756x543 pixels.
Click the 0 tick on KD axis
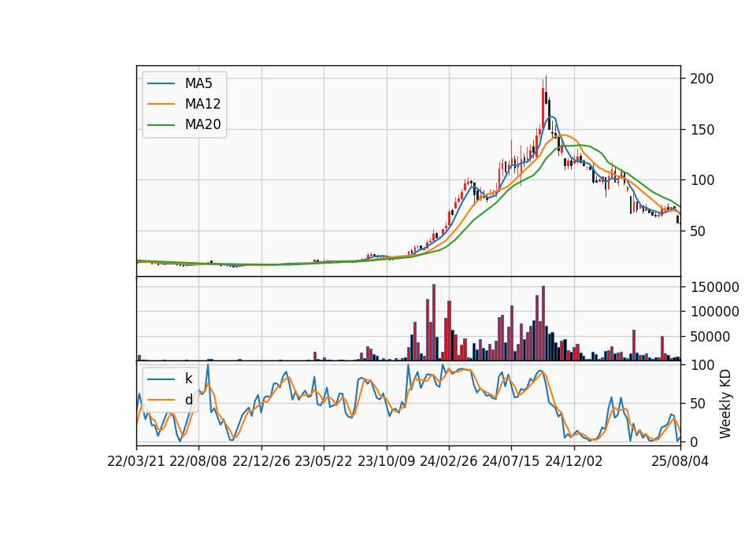(x=694, y=441)
